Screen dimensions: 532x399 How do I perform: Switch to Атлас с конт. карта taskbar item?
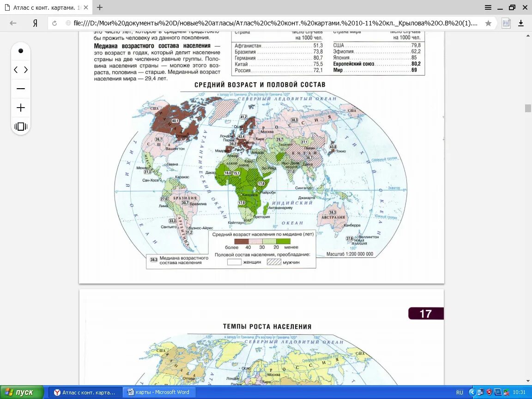(x=85, y=393)
